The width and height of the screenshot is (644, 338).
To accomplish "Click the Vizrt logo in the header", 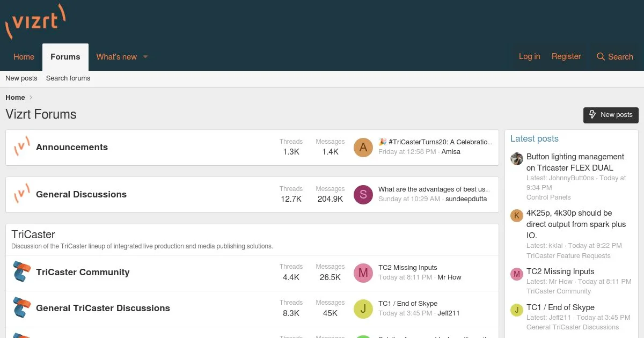I will pyautogui.click(x=35, y=21).
